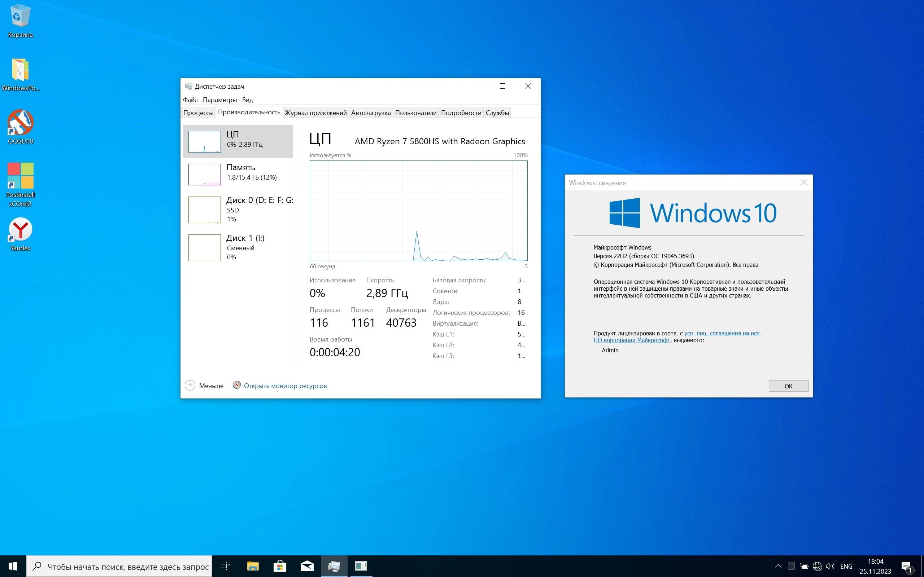This screenshot has width=924, height=577.
Task: Click the taskbar search input field
Action: pos(128,566)
